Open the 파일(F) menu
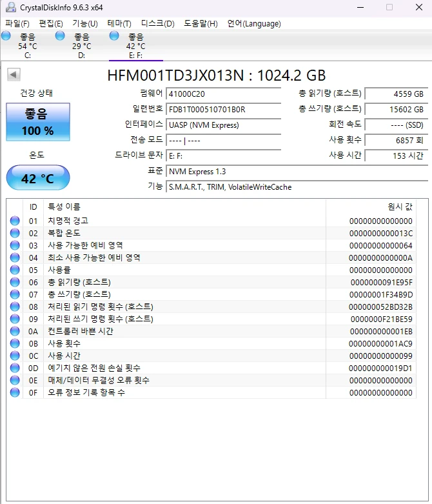Screen dimensions: 432x504 point(17,24)
